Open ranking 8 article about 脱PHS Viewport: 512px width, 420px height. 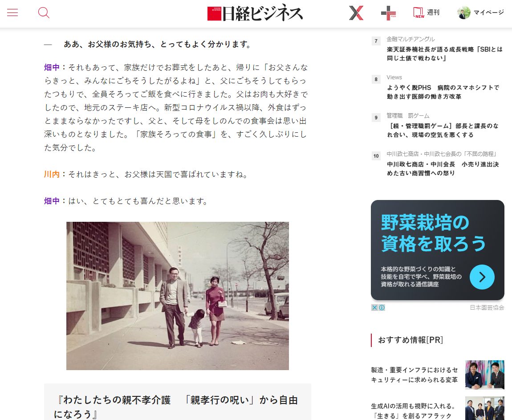click(x=443, y=92)
